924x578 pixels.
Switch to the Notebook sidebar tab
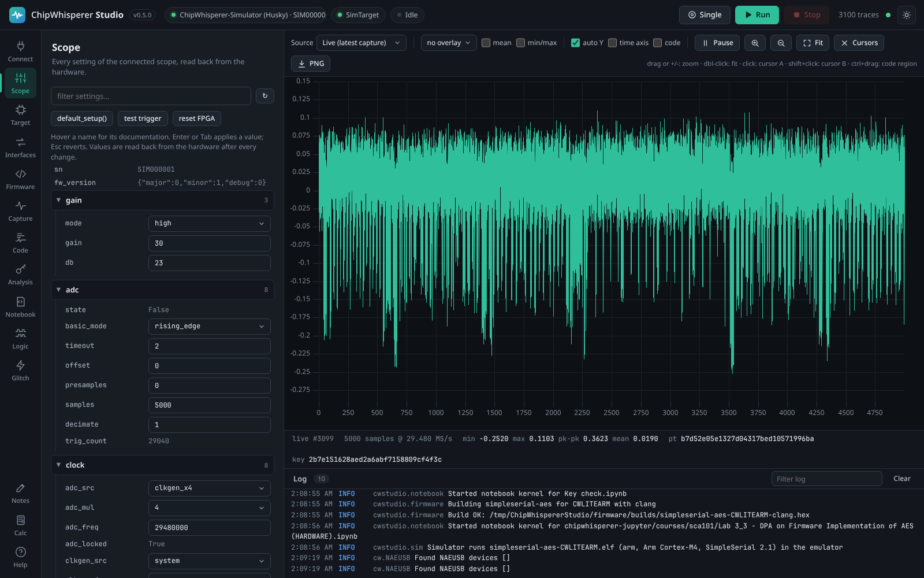click(20, 306)
